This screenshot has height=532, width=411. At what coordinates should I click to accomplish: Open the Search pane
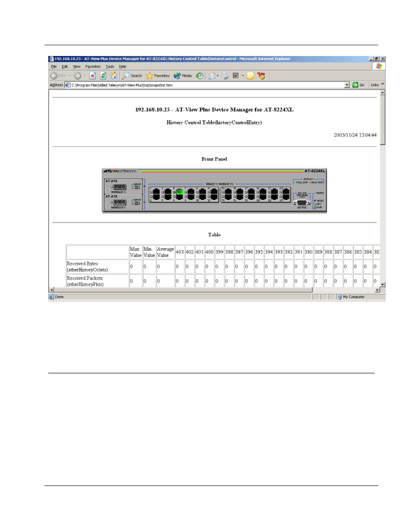pyautogui.click(x=132, y=76)
